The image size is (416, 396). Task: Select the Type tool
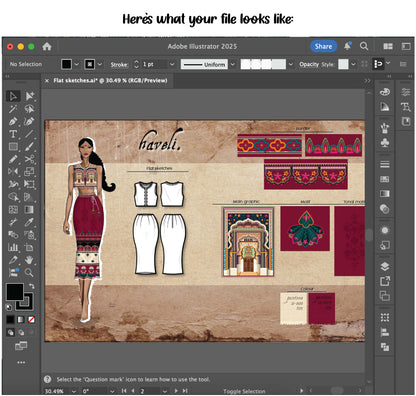tap(13, 134)
